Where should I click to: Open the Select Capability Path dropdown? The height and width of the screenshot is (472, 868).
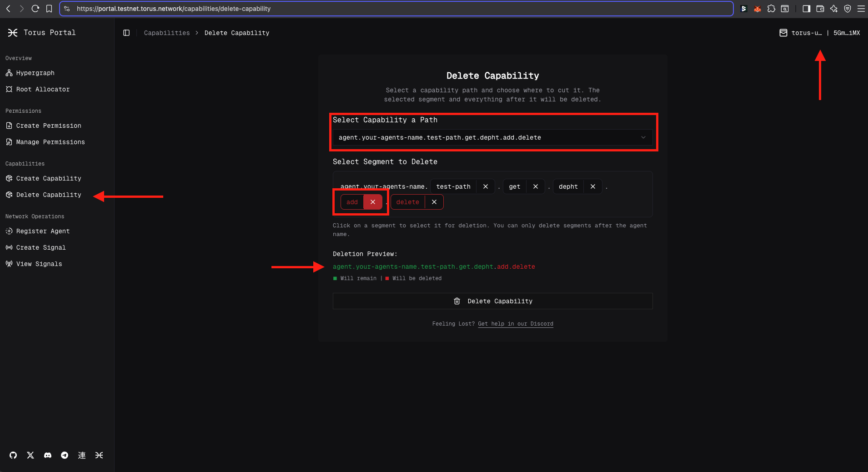(492, 137)
